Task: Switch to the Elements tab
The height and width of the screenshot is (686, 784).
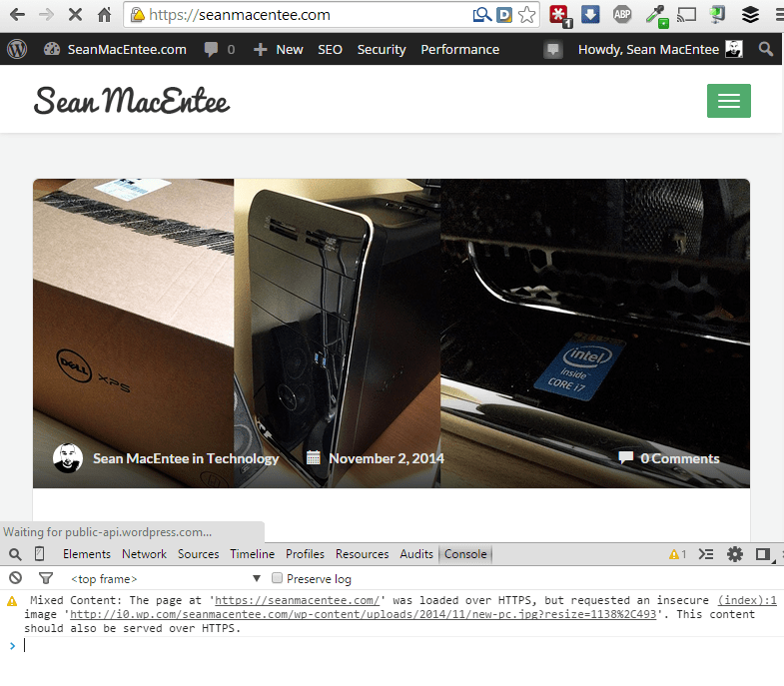Action: point(87,554)
